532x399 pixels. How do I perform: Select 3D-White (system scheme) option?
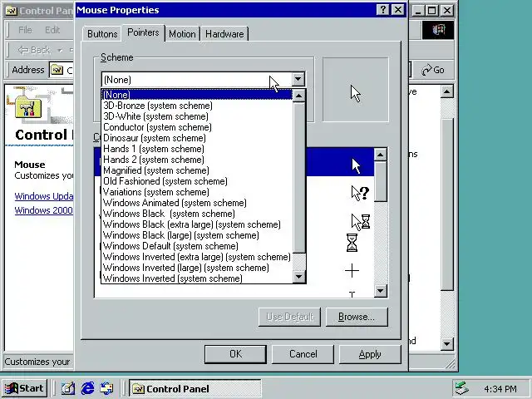[x=197, y=116]
